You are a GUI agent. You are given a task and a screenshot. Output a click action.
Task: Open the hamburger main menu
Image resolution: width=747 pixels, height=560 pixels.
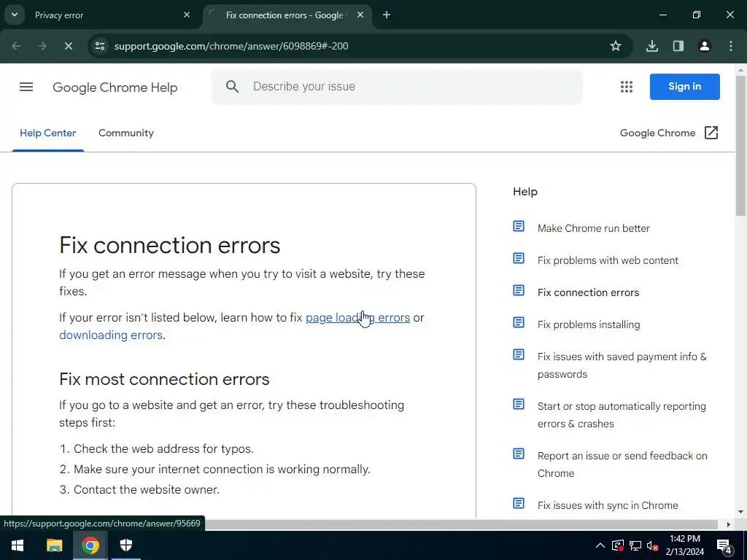click(x=26, y=87)
